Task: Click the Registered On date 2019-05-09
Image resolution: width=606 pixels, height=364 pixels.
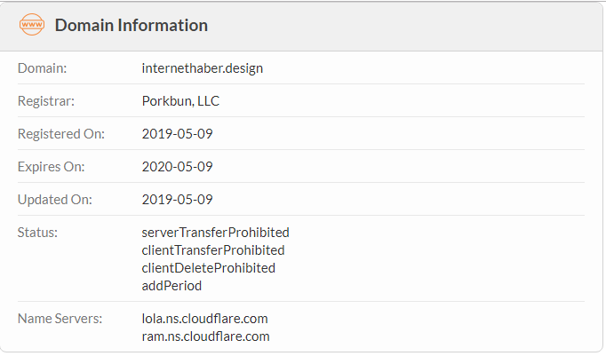Action: 177,133
